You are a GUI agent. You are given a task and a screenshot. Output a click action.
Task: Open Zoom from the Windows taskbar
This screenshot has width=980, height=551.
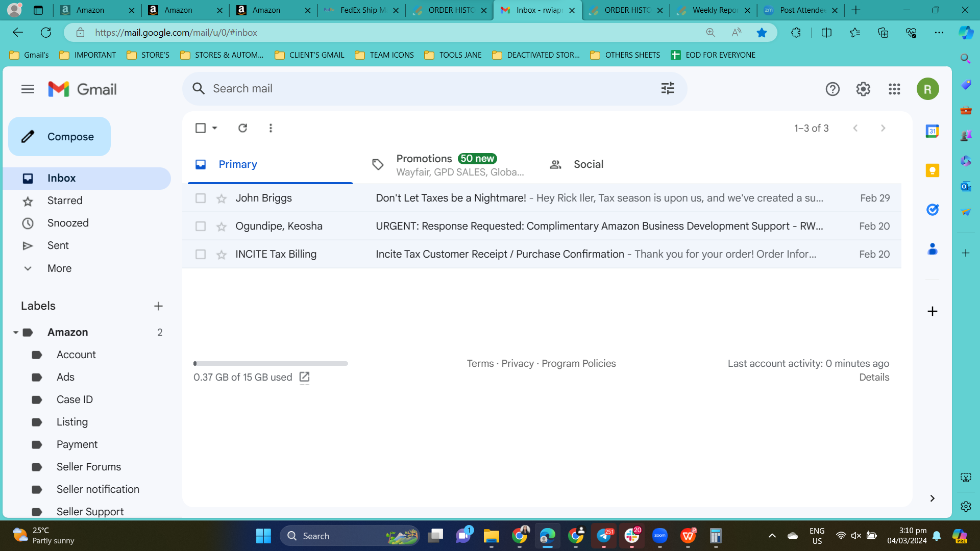click(x=660, y=536)
